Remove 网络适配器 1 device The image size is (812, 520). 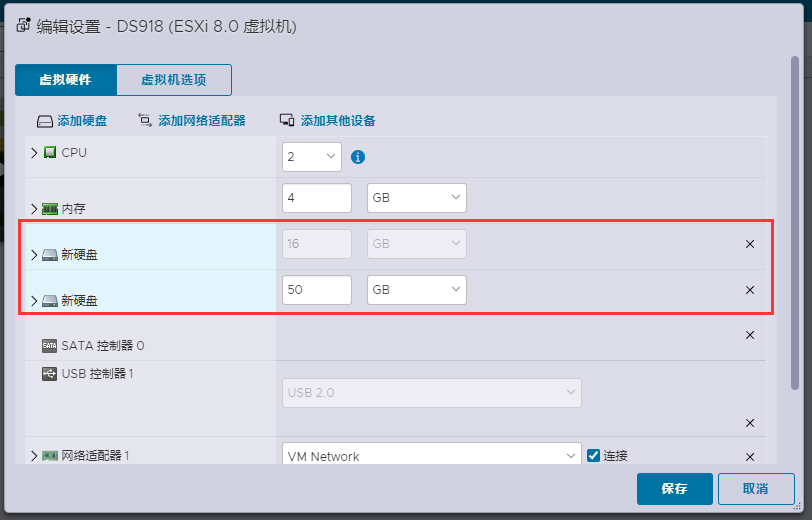click(750, 456)
